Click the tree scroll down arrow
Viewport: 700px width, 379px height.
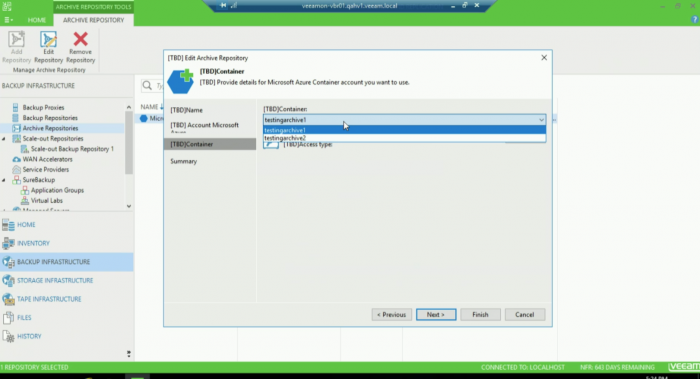[129, 206]
